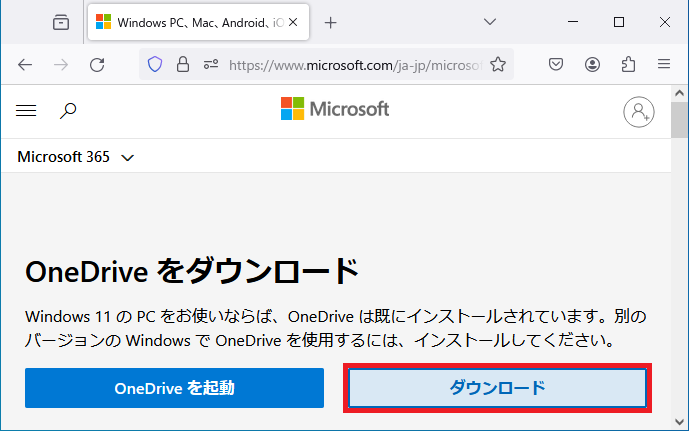Viewport: 689px width, 431px height.
Task: Open tracking protection shield icon
Action: click(x=155, y=65)
